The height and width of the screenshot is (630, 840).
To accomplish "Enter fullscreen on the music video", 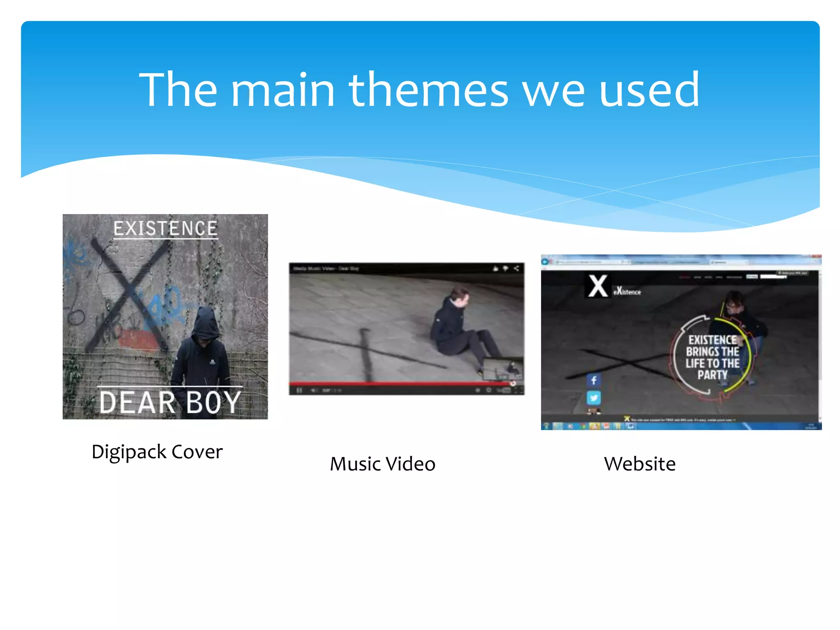I will [x=518, y=390].
